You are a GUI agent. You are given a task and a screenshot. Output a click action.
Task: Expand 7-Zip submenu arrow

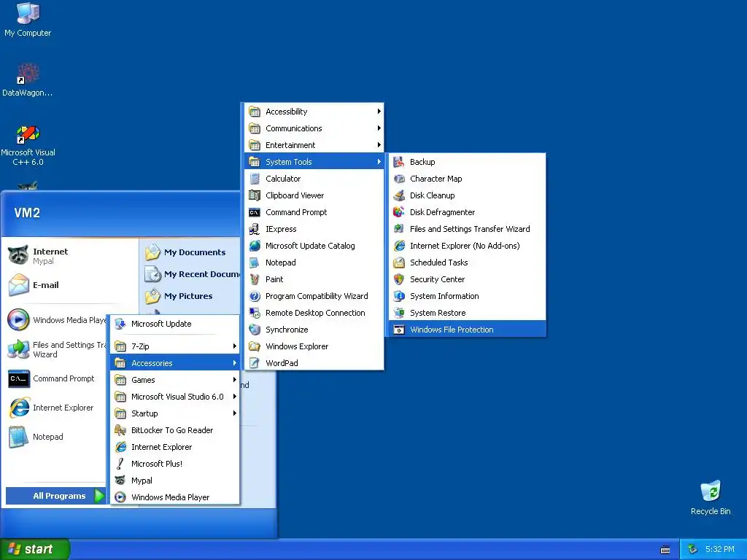coord(234,346)
